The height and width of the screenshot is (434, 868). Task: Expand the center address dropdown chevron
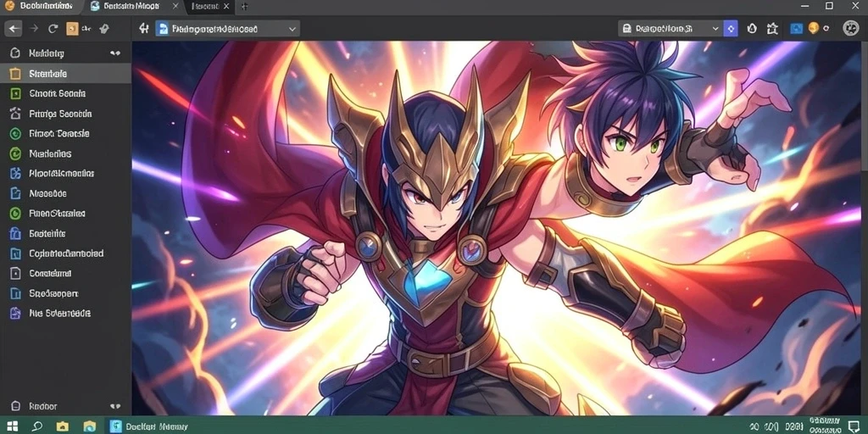tap(292, 30)
